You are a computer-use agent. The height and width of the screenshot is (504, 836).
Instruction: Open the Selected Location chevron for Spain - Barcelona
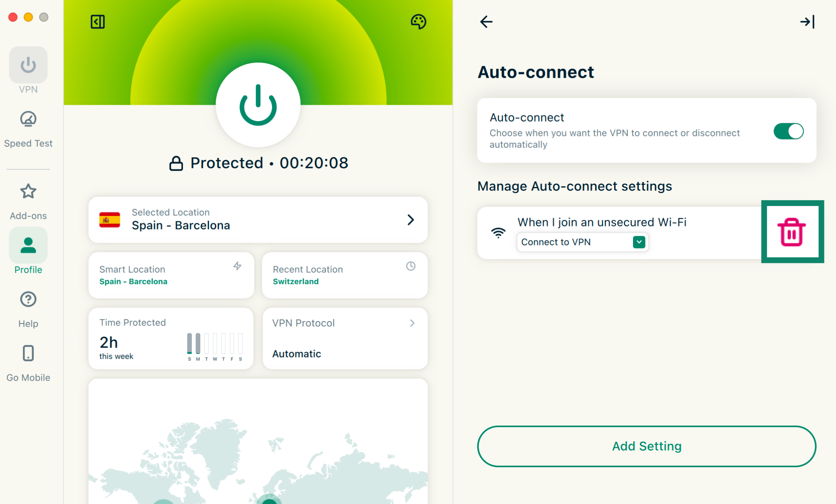[x=411, y=220]
